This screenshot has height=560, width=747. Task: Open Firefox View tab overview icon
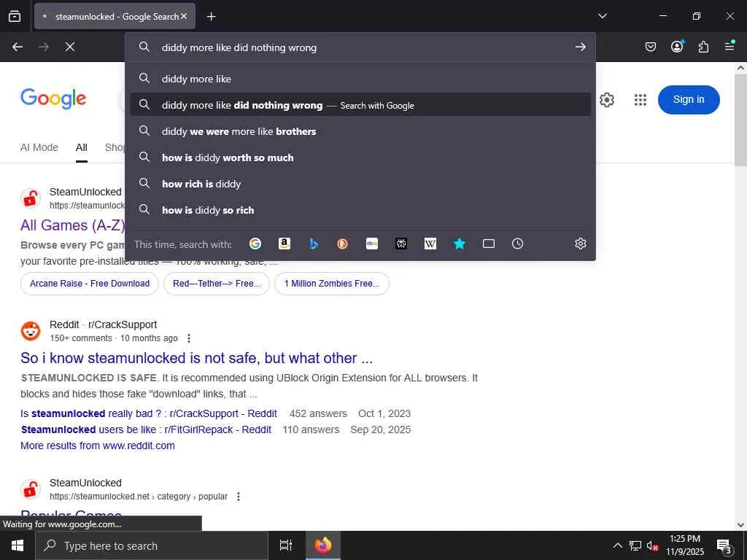pos(15,16)
